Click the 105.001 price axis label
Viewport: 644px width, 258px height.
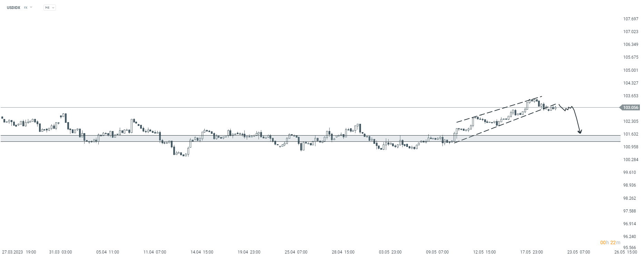(631, 70)
